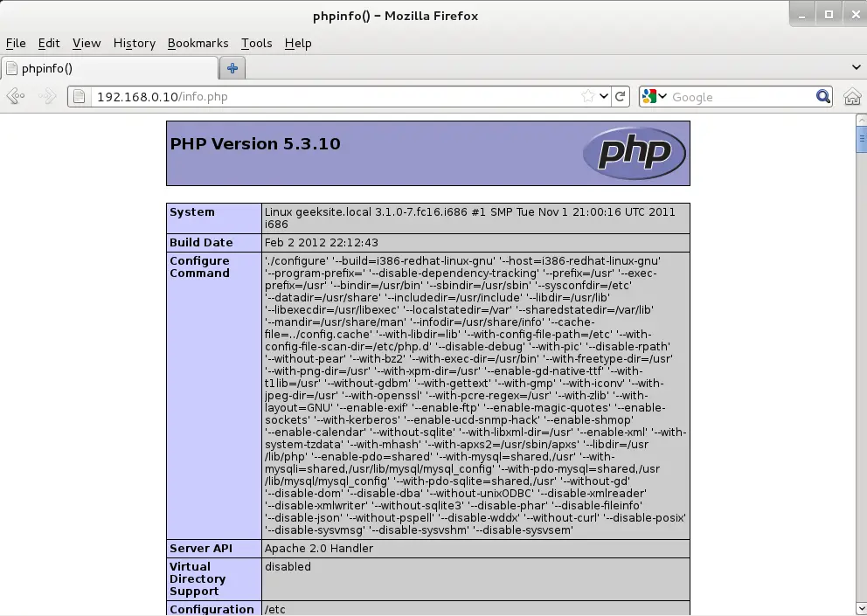867x616 pixels.
Task: Click the Google search engine icon
Action: pyautogui.click(x=649, y=96)
